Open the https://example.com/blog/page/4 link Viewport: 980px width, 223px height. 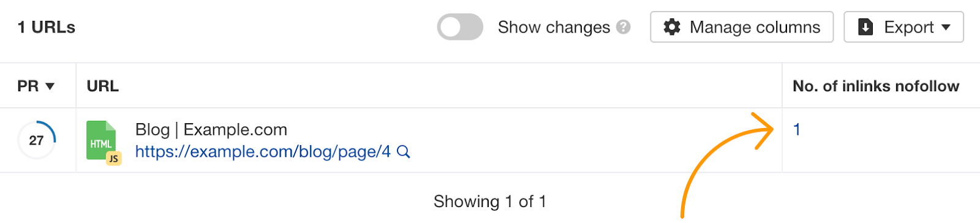pyautogui.click(x=263, y=152)
